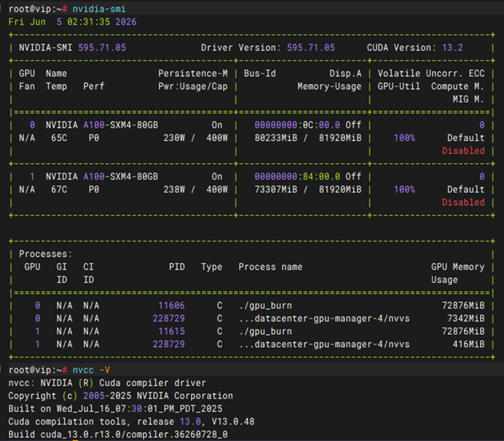Click the 'Built on Wed_Jul_16' line
The height and width of the screenshot is (441, 504).
click(115, 408)
